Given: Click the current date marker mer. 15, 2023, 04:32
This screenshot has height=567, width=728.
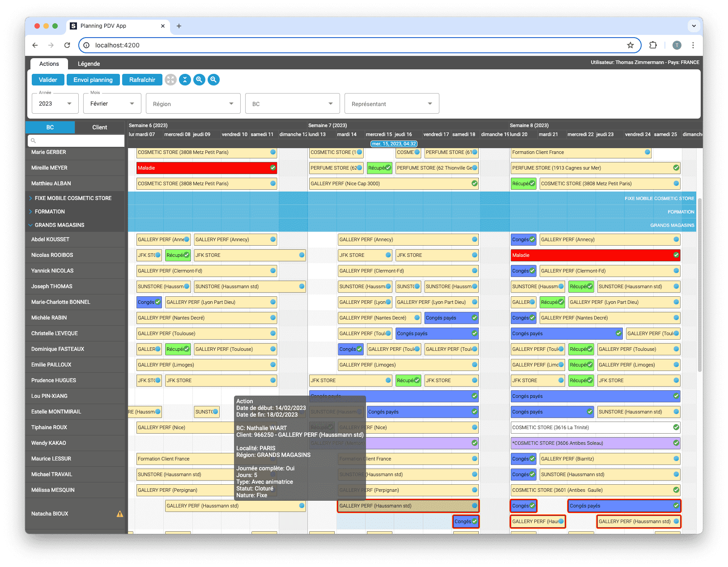Looking at the screenshot, I should point(393,144).
